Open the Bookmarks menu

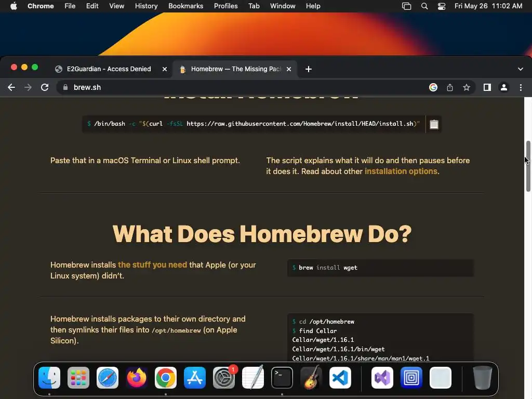(186, 6)
